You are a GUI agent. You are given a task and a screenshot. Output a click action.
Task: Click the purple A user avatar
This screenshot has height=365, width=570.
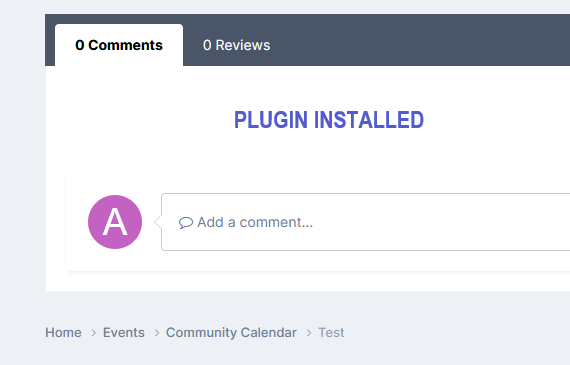tap(115, 222)
